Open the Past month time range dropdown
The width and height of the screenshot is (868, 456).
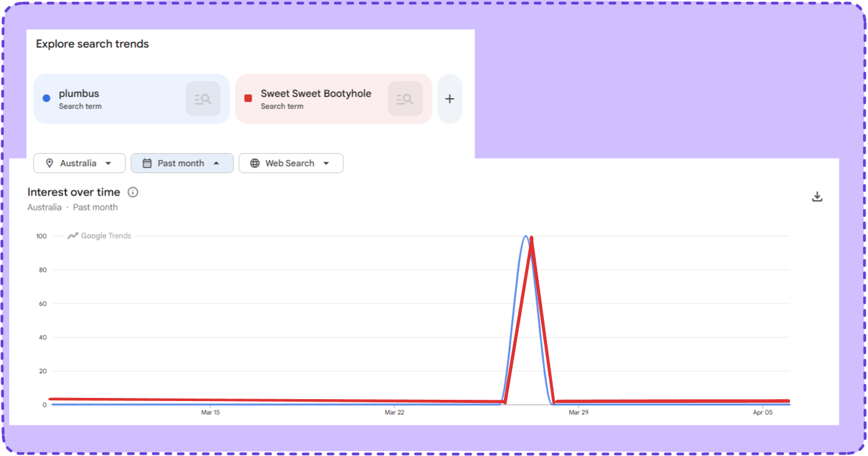182,163
